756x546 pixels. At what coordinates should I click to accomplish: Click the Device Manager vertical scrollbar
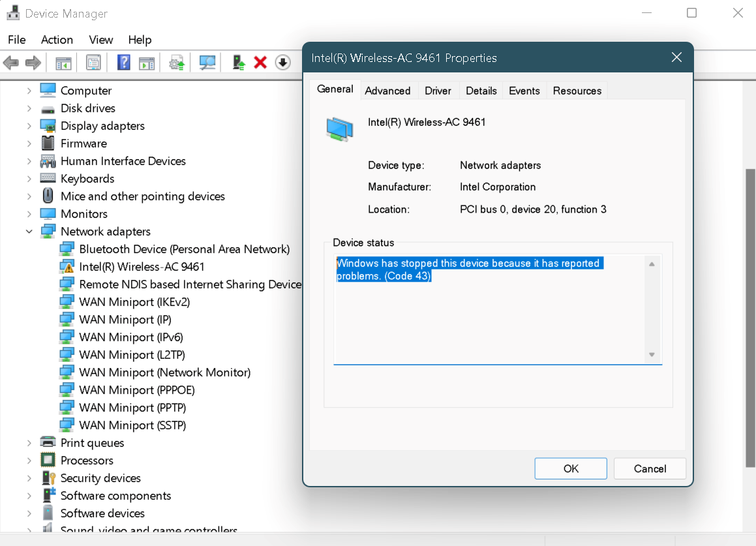point(749,313)
